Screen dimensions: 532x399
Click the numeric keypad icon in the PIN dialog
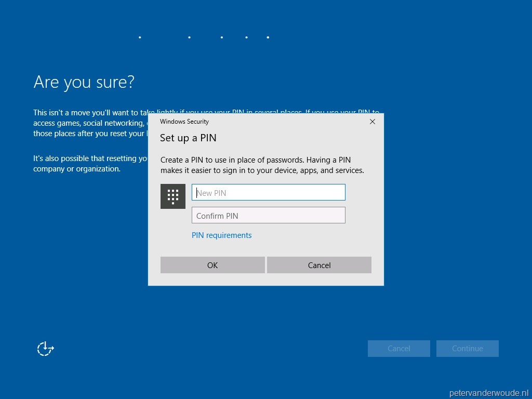pyautogui.click(x=173, y=196)
